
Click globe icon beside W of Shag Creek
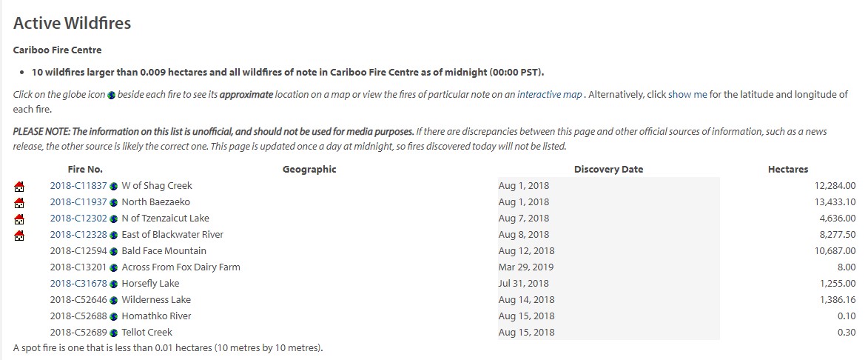pyautogui.click(x=113, y=186)
